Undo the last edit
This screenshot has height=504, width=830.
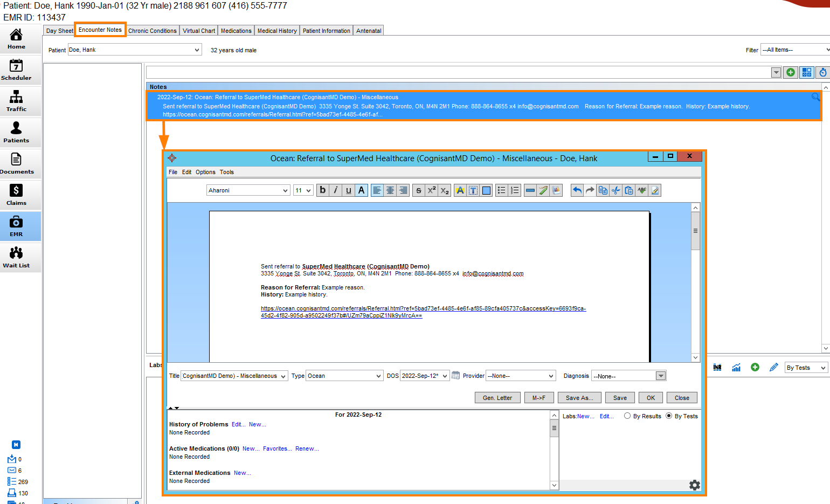(x=577, y=190)
